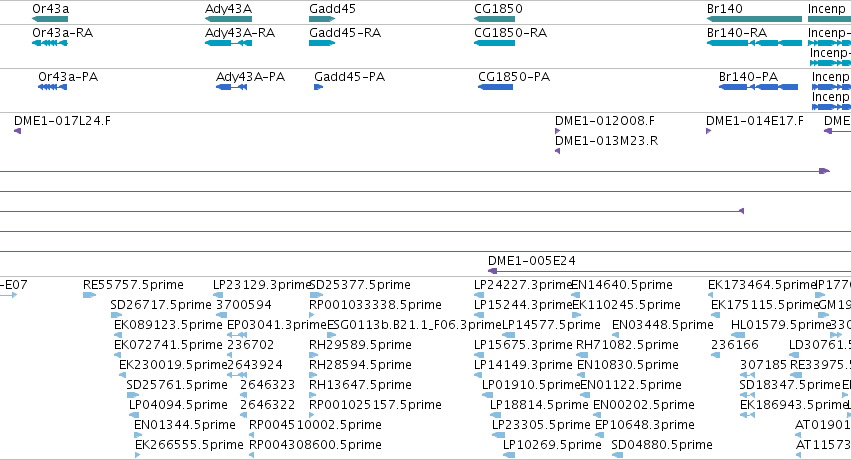Click the RP001033338.5prime label
The height and width of the screenshot is (460, 851).
pyautogui.click(x=375, y=304)
